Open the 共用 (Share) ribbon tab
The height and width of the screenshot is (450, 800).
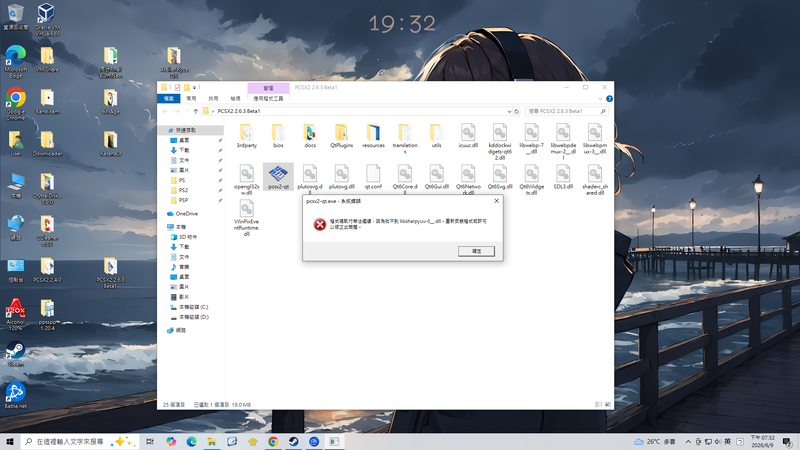click(213, 98)
